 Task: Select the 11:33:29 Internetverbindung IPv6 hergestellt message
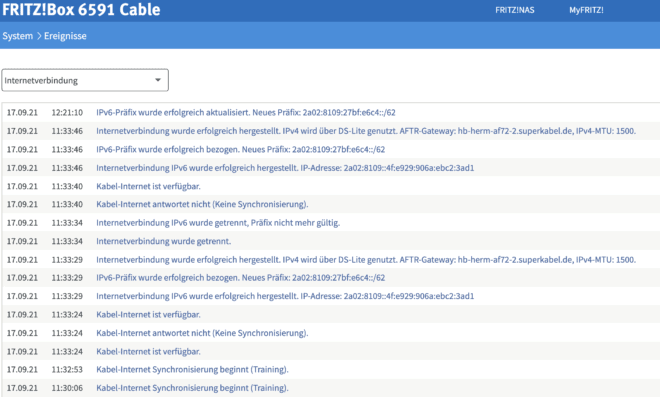285,296
